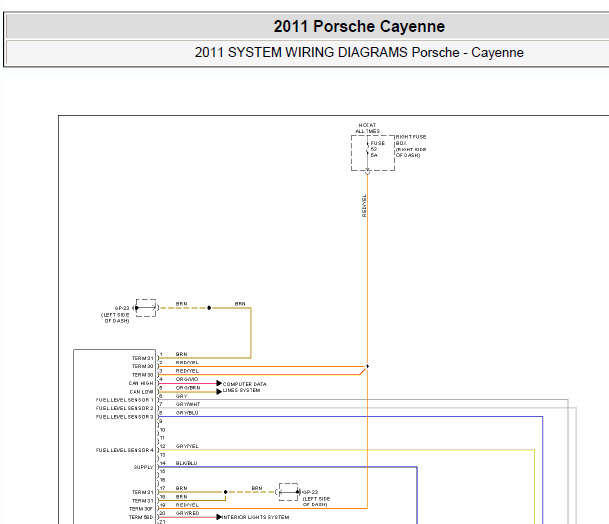Click the vertical "RED/YEL" wire label below the fuse
Screen dimensions: 609x524
click(364, 205)
